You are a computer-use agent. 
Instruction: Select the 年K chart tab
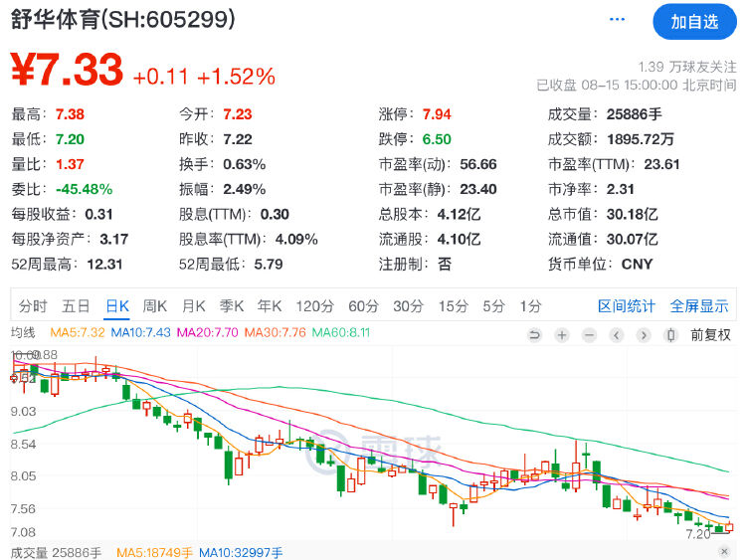[270, 306]
